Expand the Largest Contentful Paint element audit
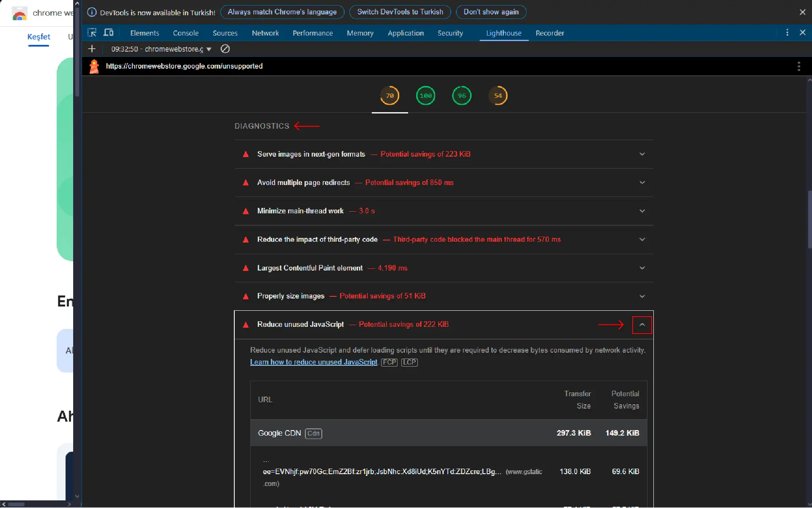Image resolution: width=812 pixels, height=508 pixels. tap(642, 268)
